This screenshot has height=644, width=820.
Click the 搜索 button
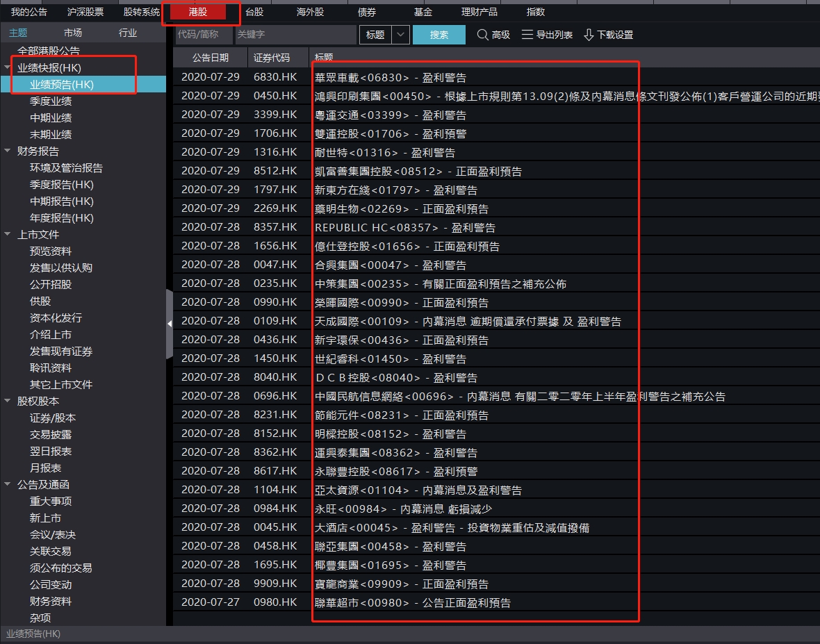(438, 35)
